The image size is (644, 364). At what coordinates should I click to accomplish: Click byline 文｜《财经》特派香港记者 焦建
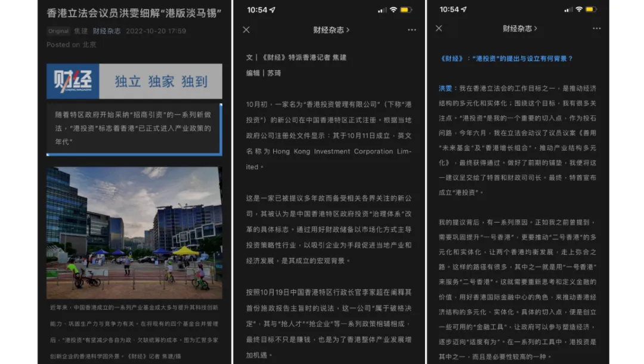(296, 57)
